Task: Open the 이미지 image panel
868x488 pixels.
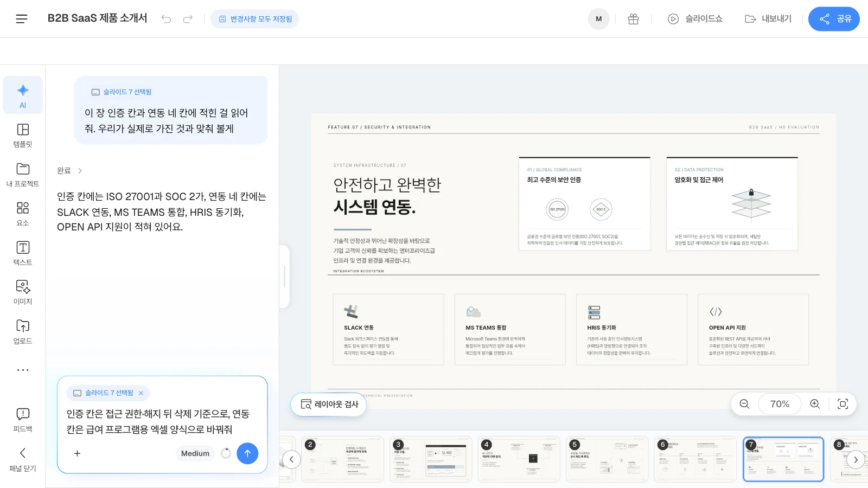Action: [23, 292]
